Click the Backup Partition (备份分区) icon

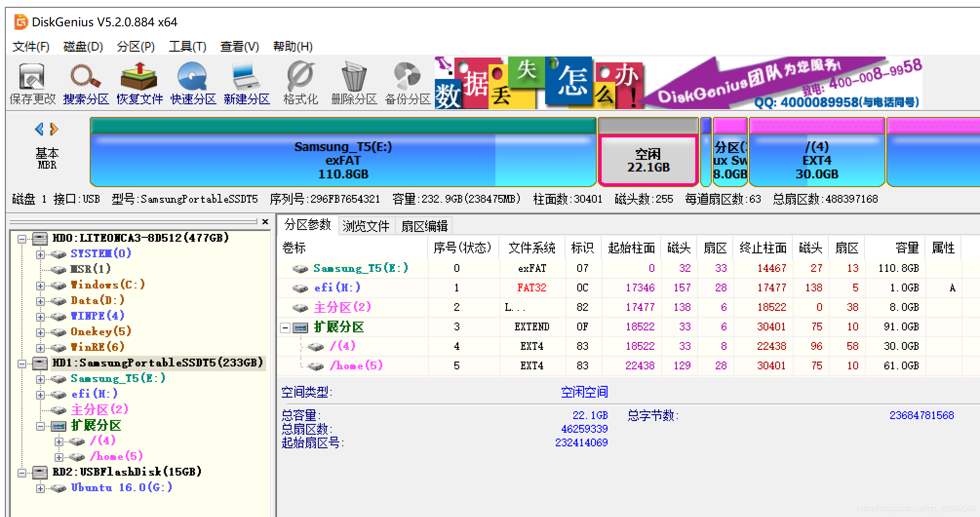(407, 77)
